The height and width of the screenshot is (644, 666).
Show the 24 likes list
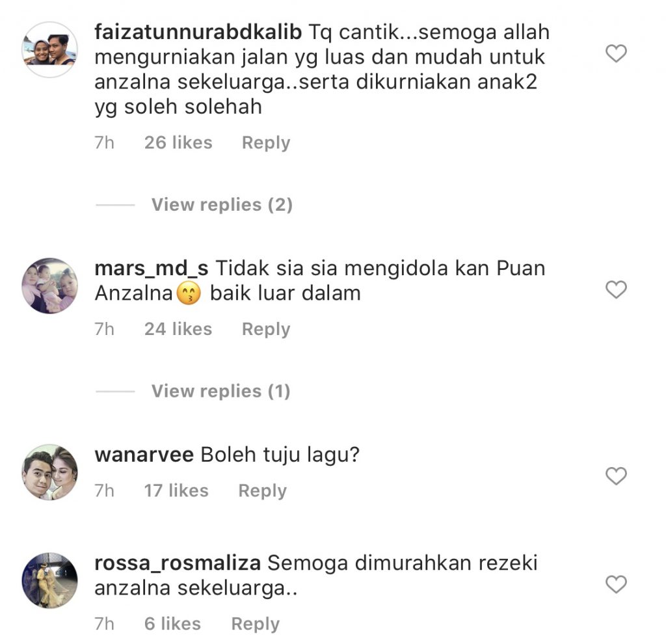pos(178,329)
